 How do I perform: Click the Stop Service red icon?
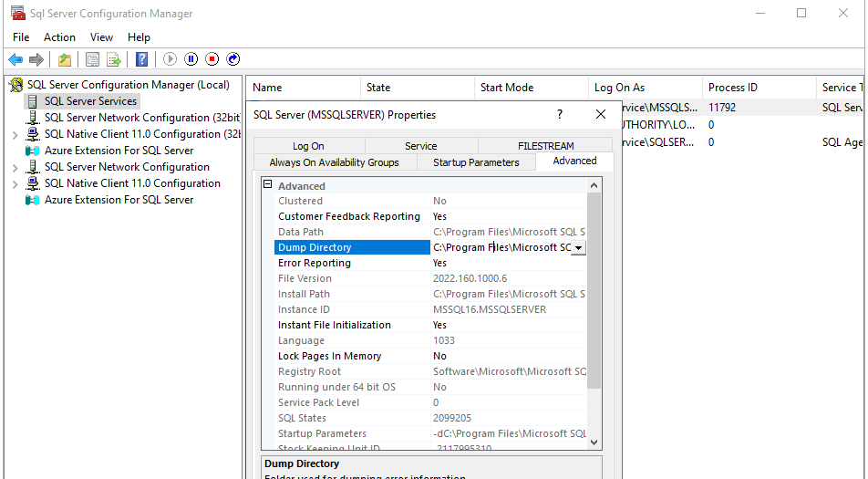coord(212,59)
